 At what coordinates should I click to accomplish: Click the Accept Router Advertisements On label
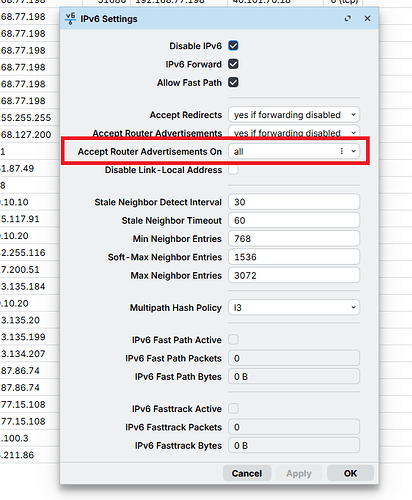[x=150, y=152]
